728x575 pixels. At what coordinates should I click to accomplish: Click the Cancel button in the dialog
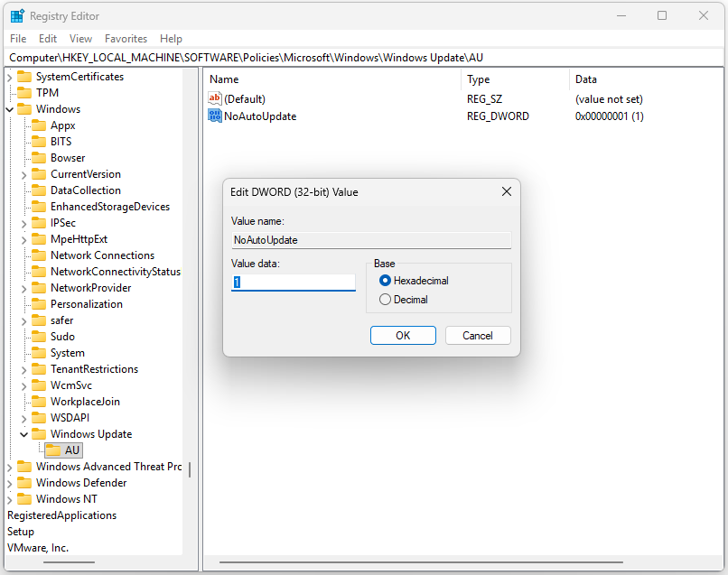click(478, 335)
